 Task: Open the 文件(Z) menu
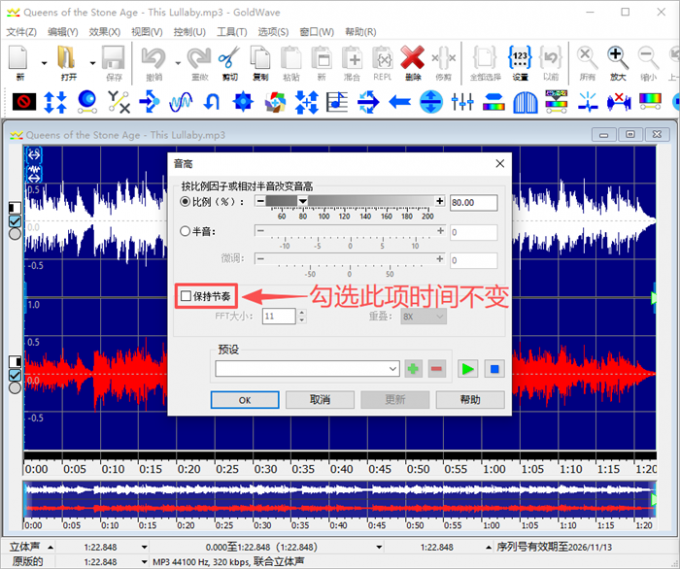point(22,32)
